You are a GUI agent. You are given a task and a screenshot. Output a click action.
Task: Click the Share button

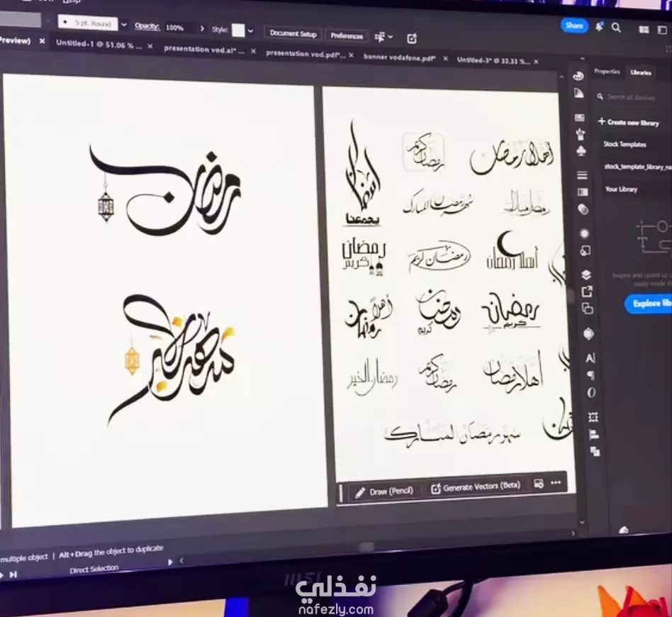click(x=574, y=26)
